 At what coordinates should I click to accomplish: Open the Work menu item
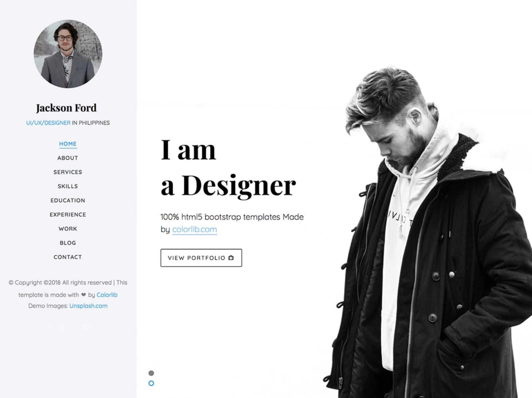click(68, 229)
